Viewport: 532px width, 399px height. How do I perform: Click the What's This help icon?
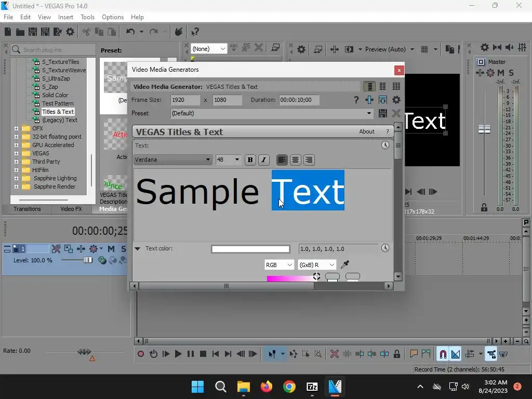point(195,32)
